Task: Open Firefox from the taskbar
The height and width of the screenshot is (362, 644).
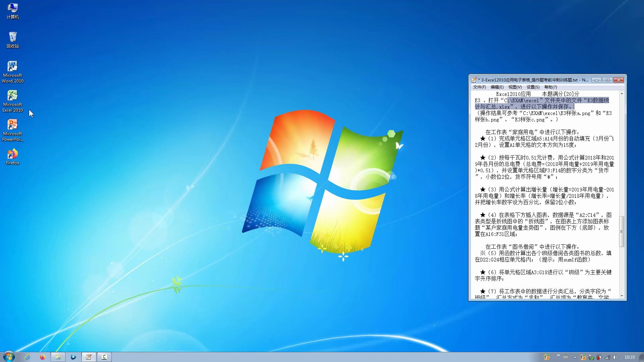Action: coord(42,357)
